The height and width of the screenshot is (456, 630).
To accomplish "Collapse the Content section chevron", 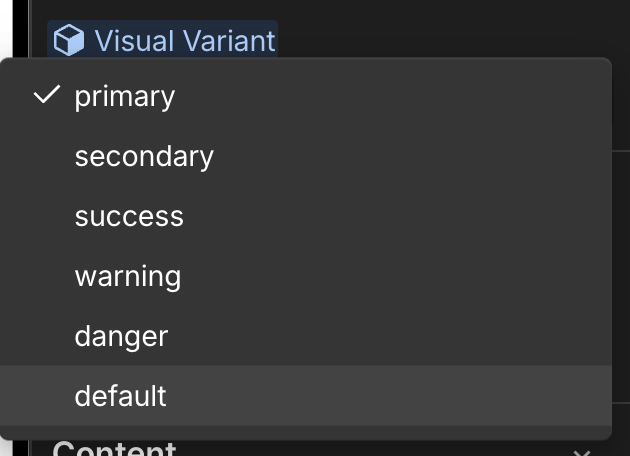I will [x=582, y=452].
